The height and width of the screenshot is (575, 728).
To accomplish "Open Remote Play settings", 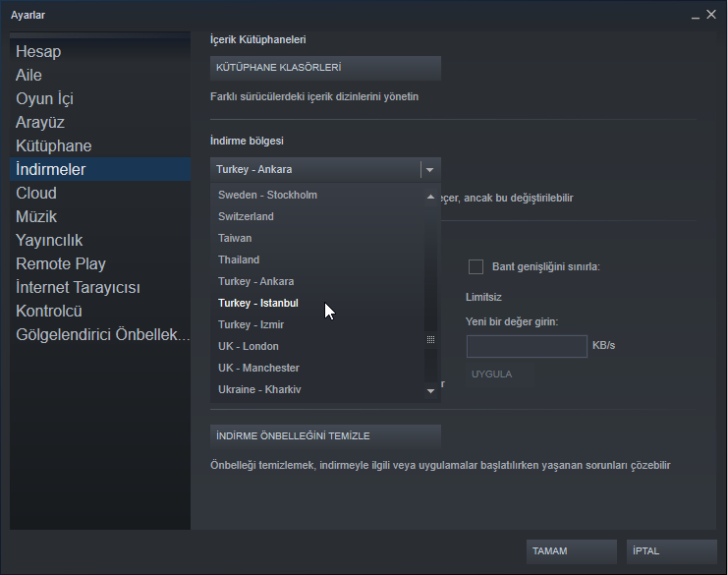I will click(x=100, y=263).
